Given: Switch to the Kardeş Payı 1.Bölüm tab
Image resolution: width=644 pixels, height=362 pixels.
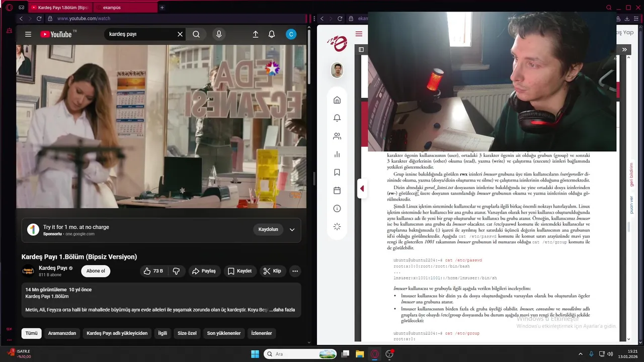Looking at the screenshot, I should [60, 8].
